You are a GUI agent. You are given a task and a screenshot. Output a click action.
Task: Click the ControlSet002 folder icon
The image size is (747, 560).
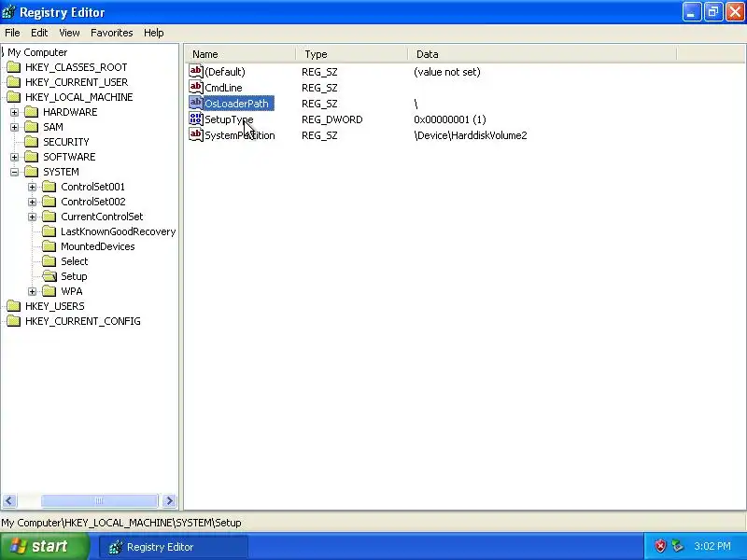click(49, 202)
